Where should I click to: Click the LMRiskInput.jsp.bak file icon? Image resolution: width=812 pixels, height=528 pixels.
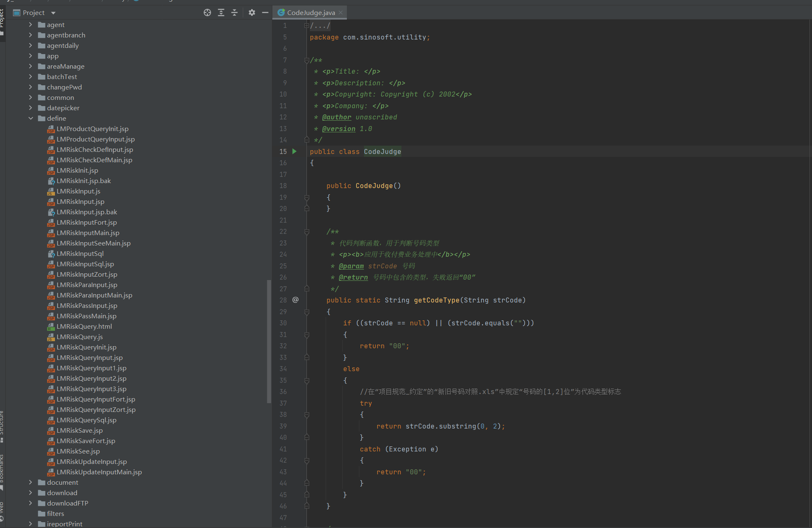click(51, 212)
